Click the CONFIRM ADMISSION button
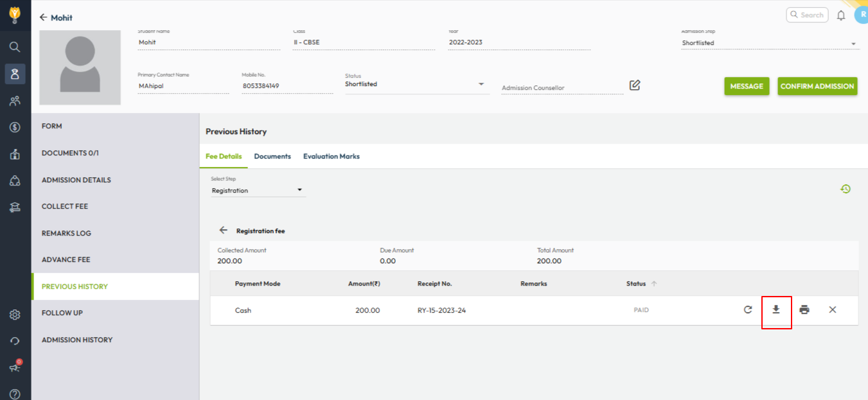This screenshot has width=868, height=400. 817,87
